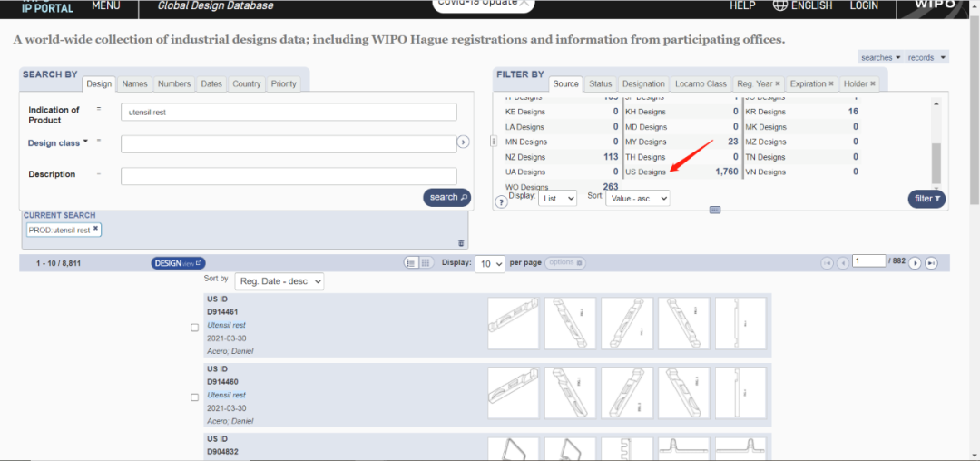Open the Utensil rest link for D914461

[x=226, y=325]
